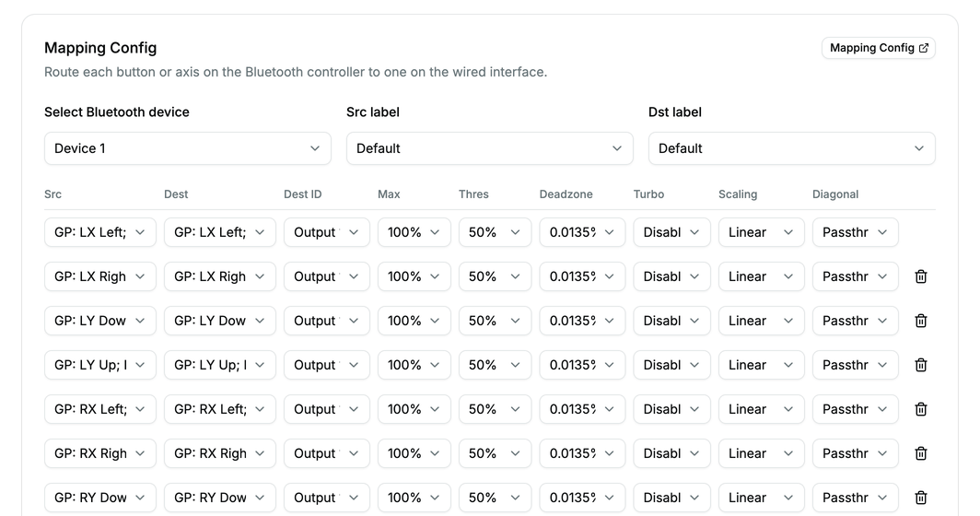
Task: Open Scaling dropdown in LX Left row
Action: pos(761,232)
